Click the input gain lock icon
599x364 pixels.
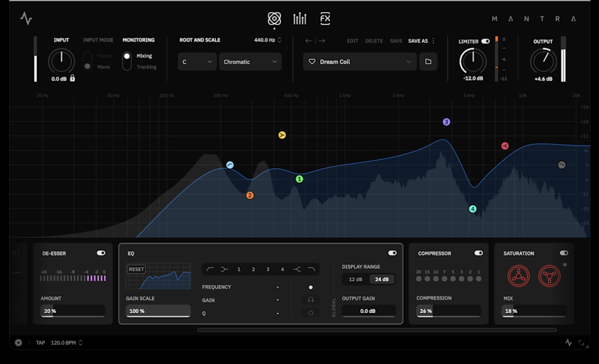click(x=73, y=79)
